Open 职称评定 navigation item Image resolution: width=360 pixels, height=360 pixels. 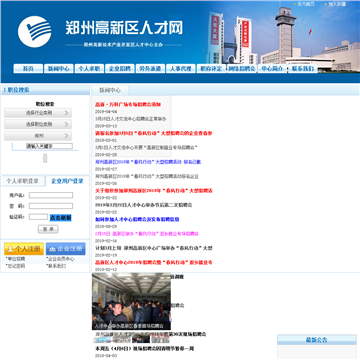(211, 69)
